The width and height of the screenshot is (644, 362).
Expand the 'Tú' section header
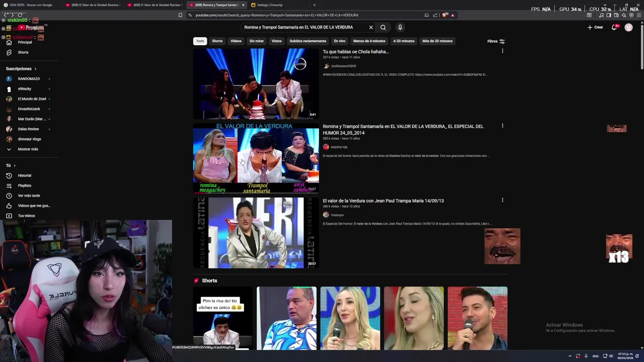(x=11, y=165)
